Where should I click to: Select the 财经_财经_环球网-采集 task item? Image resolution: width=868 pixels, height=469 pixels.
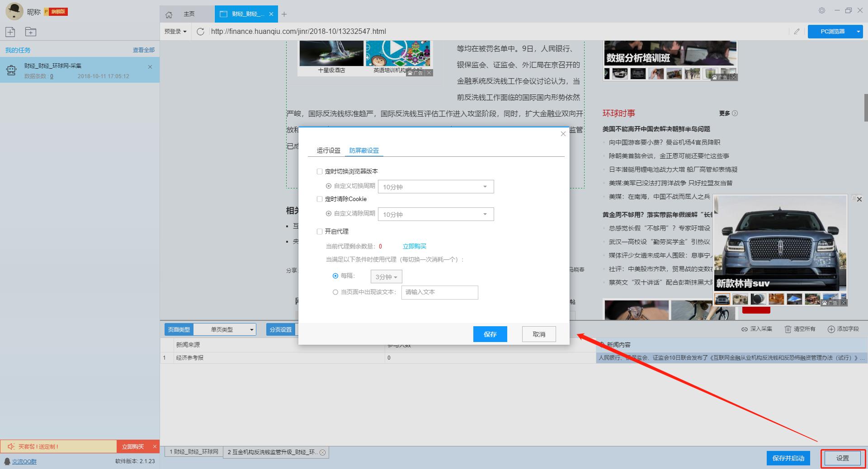click(80, 70)
